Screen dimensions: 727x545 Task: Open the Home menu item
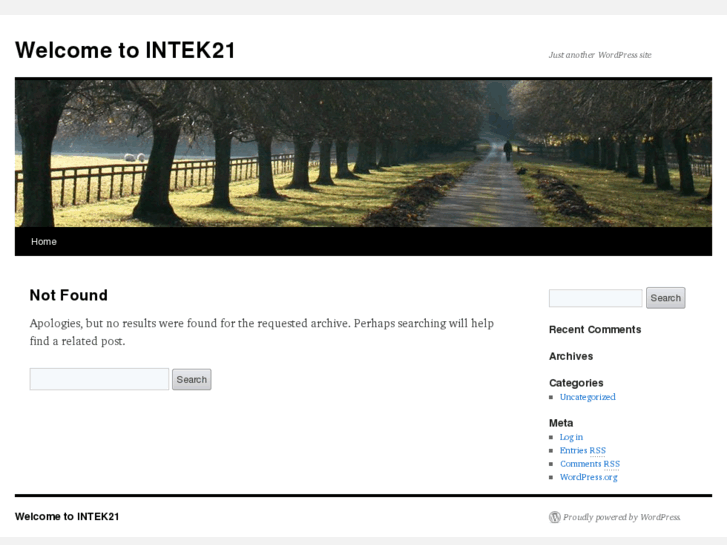click(x=44, y=242)
